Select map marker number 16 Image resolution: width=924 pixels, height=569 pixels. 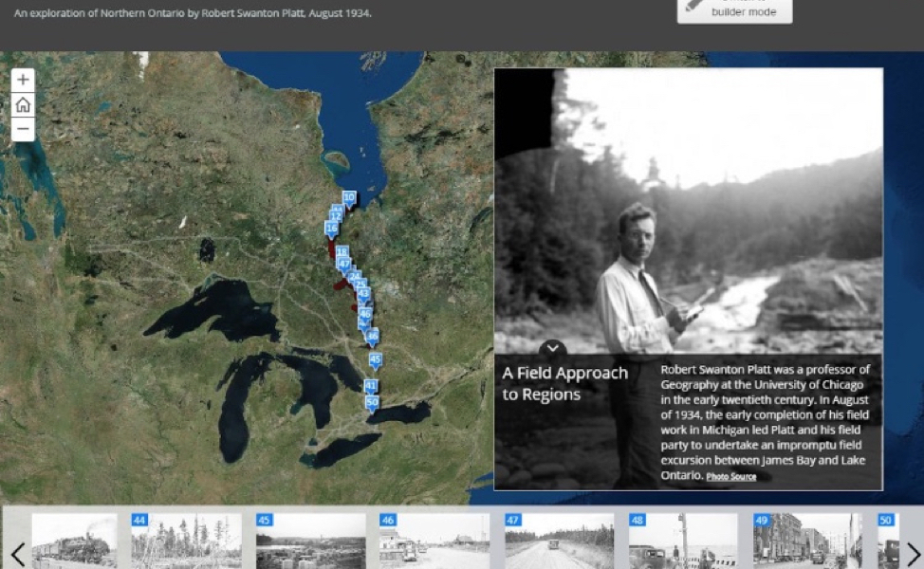(331, 228)
